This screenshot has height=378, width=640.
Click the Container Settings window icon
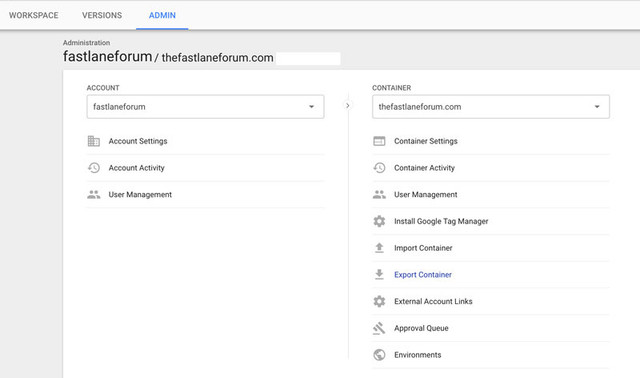(x=379, y=141)
